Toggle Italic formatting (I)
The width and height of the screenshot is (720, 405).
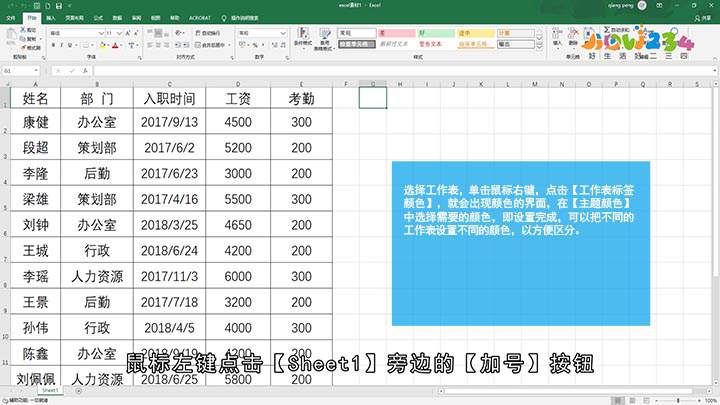(62, 45)
